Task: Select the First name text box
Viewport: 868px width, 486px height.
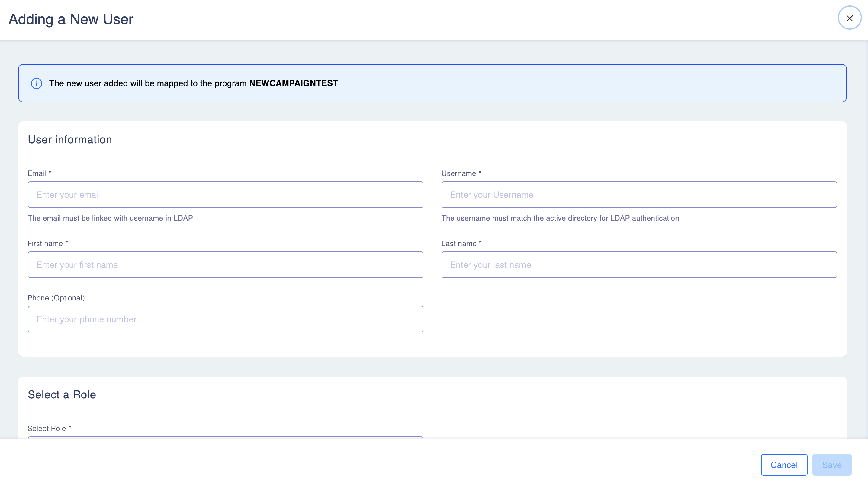Action: [x=225, y=265]
